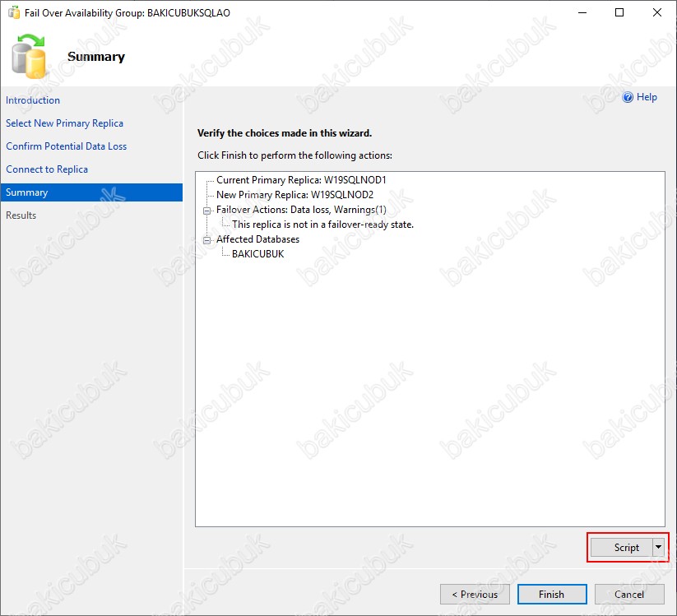The width and height of the screenshot is (677, 616).
Task: Click the Script button
Action: pyautogui.click(x=622, y=548)
